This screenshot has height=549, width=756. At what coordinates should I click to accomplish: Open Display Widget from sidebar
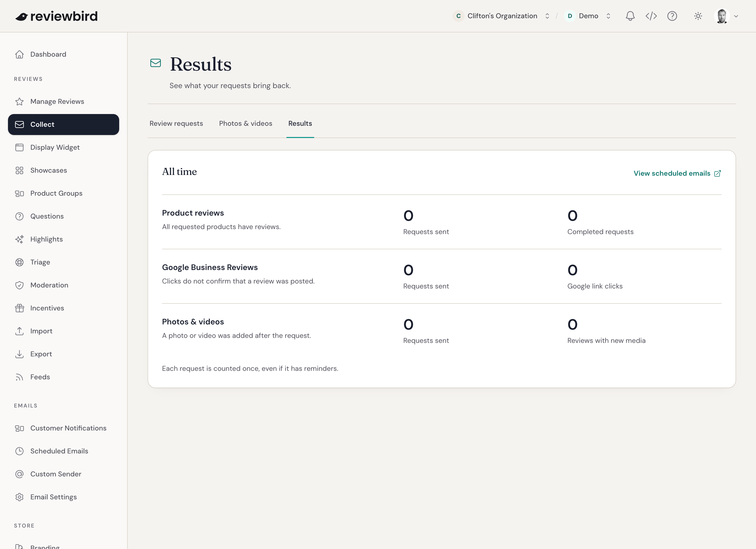point(63,147)
